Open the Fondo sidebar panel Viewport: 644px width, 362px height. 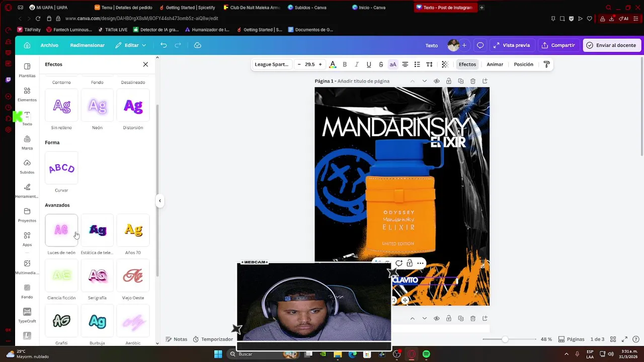click(x=27, y=291)
